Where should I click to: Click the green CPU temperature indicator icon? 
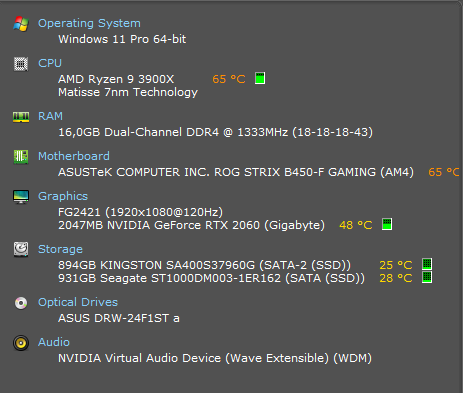(x=260, y=78)
